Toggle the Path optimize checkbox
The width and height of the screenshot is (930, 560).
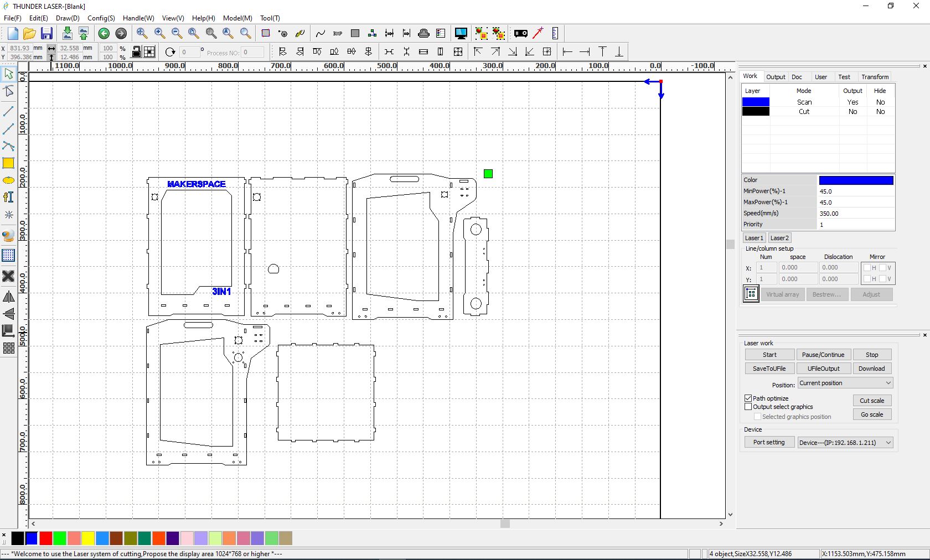748,398
